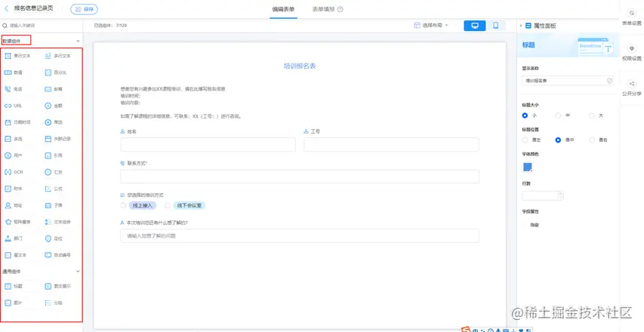This screenshot has height=332, width=644.
Task: Add the 用户 user component
Action: coord(14,155)
